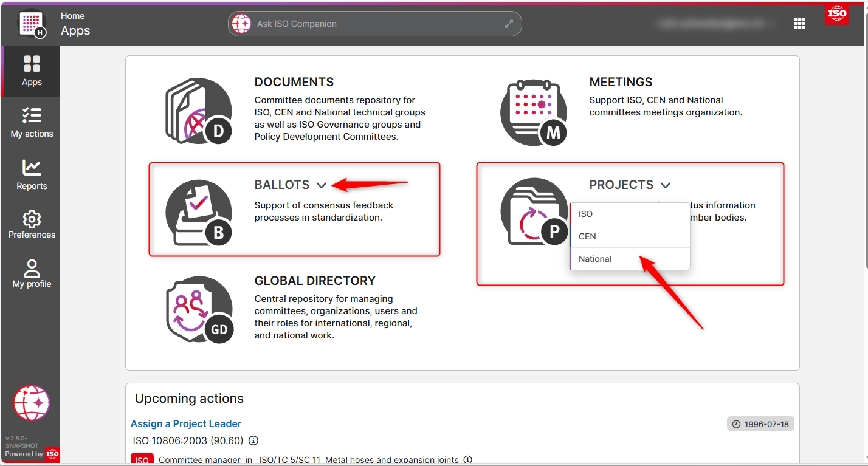Choose CEN from the Projects dropdown
Screen dimensions: 868x466
[630, 236]
